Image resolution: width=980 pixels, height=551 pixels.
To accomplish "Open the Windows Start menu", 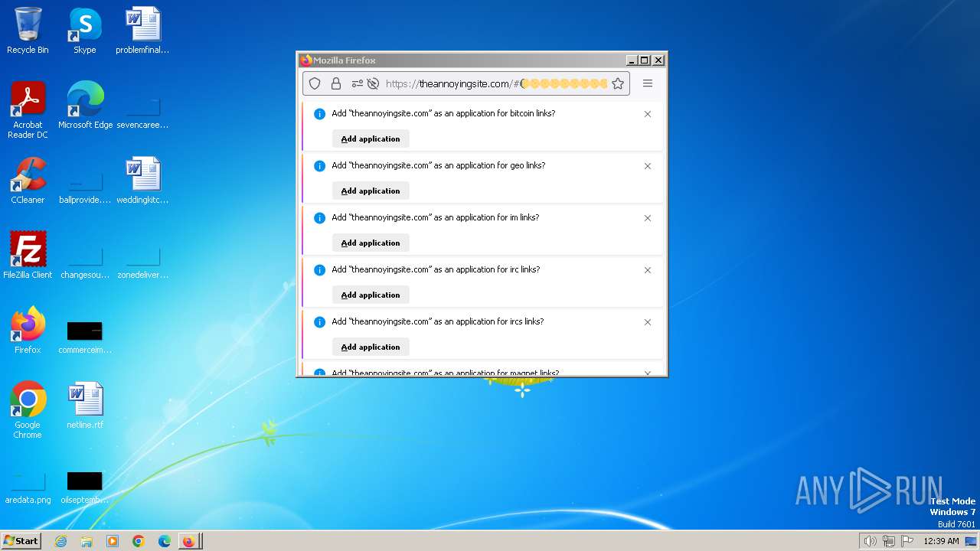I will point(21,541).
